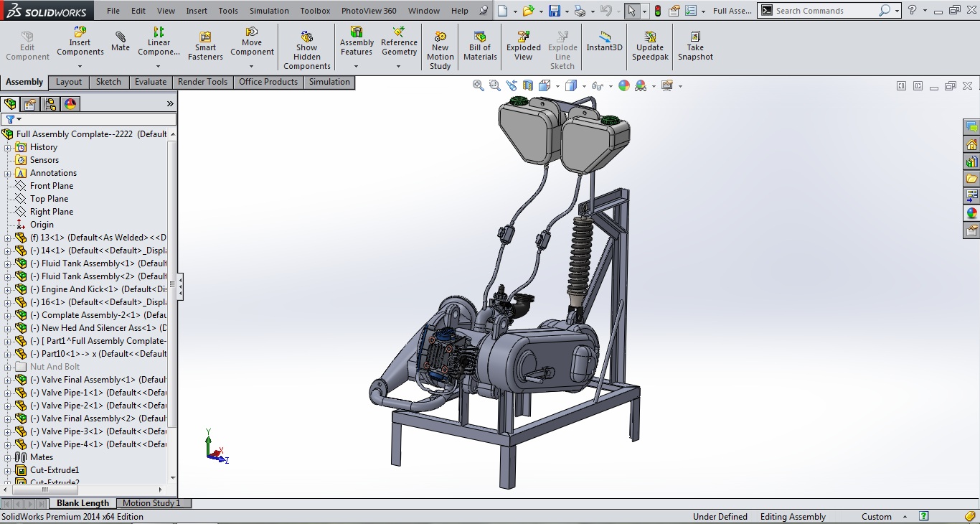Click the Exploded View tool

524,47
